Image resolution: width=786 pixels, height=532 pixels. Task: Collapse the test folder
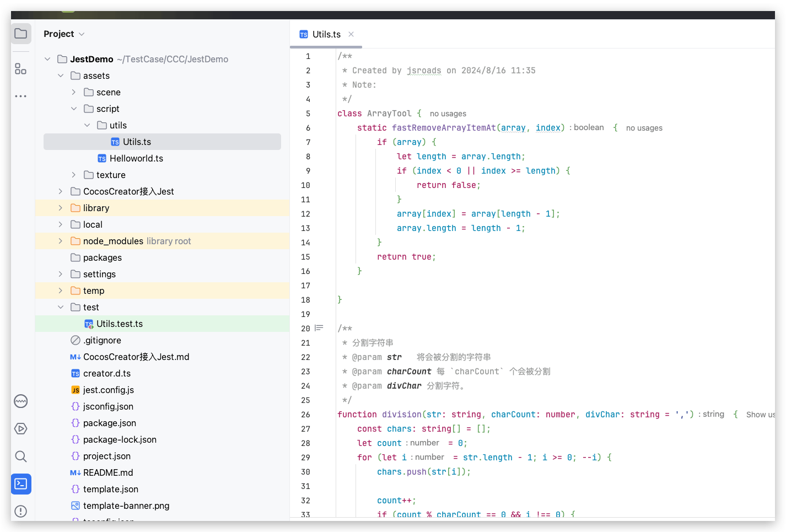pyautogui.click(x=61, y=307)
